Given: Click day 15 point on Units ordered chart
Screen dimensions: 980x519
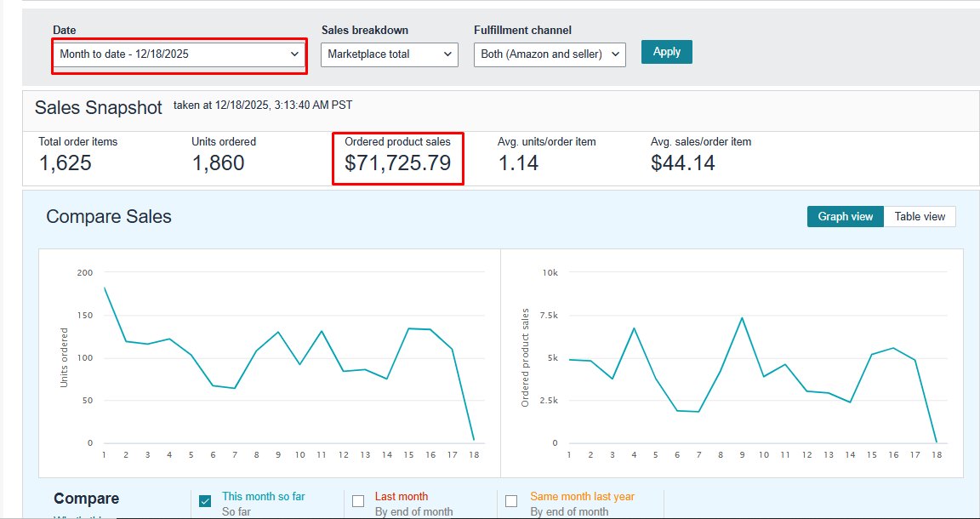Looking at the screenshot, I should 408,328.
